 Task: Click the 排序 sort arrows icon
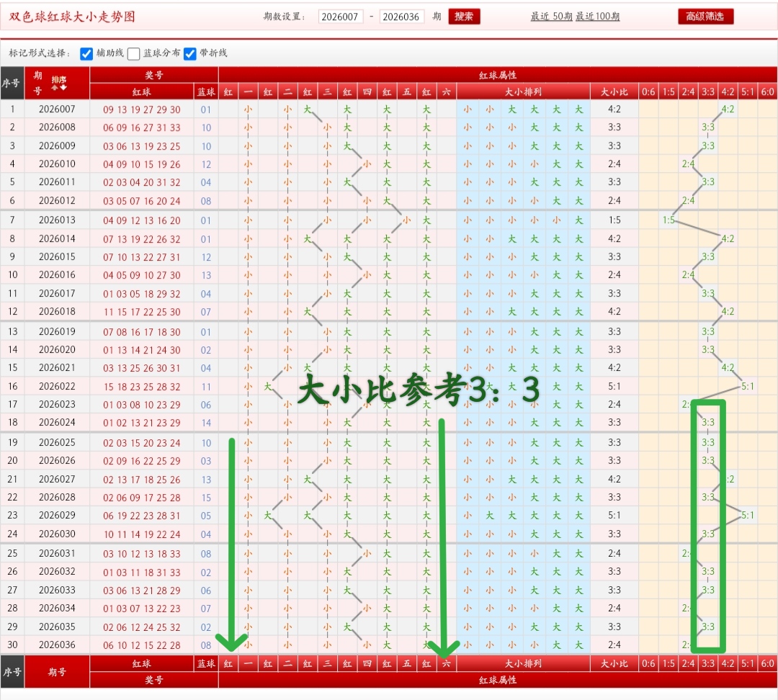59,84
